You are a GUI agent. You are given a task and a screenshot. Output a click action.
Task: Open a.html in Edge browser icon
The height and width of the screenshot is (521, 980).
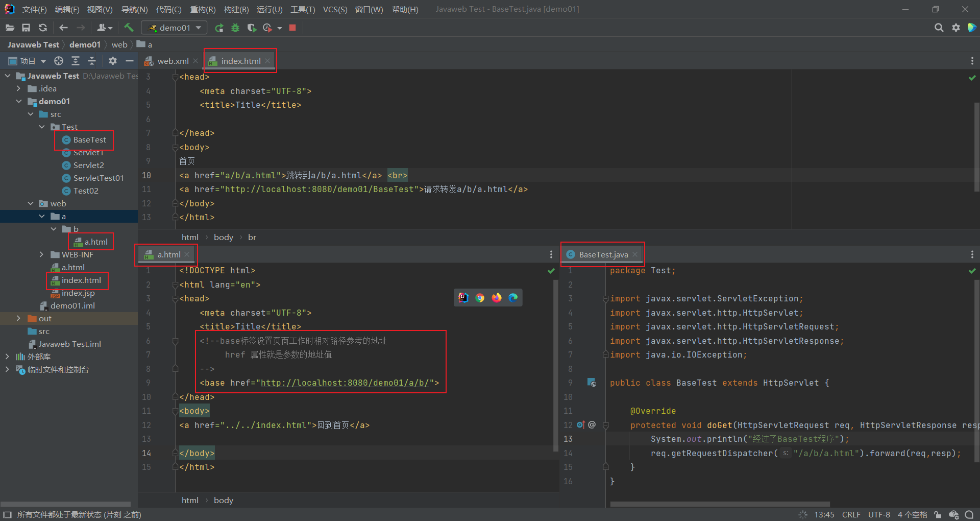point(513,298)
